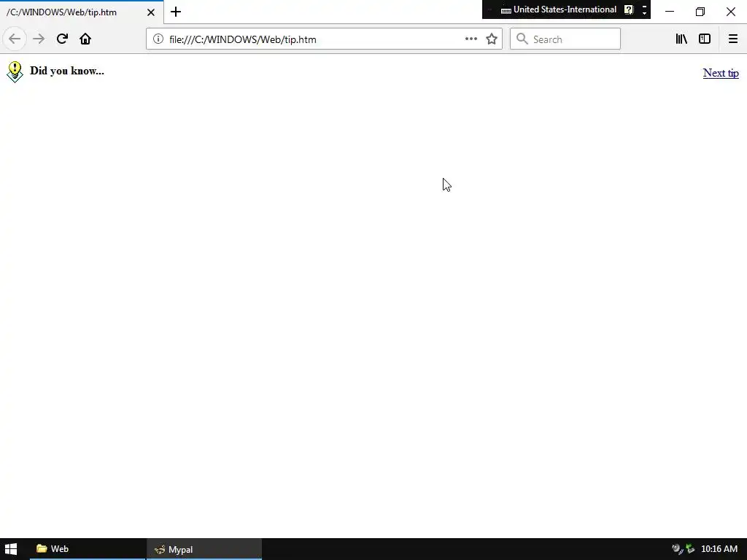Open the 10:16 AM clock

click(719, 549)
